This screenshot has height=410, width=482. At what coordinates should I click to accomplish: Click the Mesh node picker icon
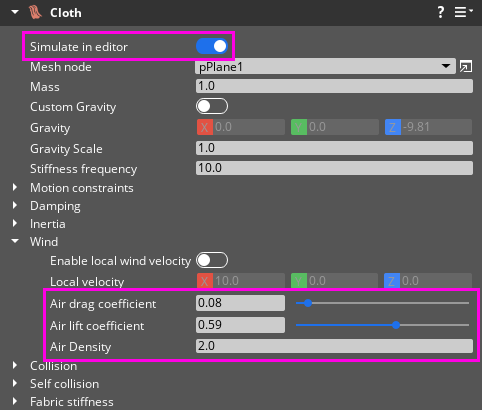pos(466,67)
